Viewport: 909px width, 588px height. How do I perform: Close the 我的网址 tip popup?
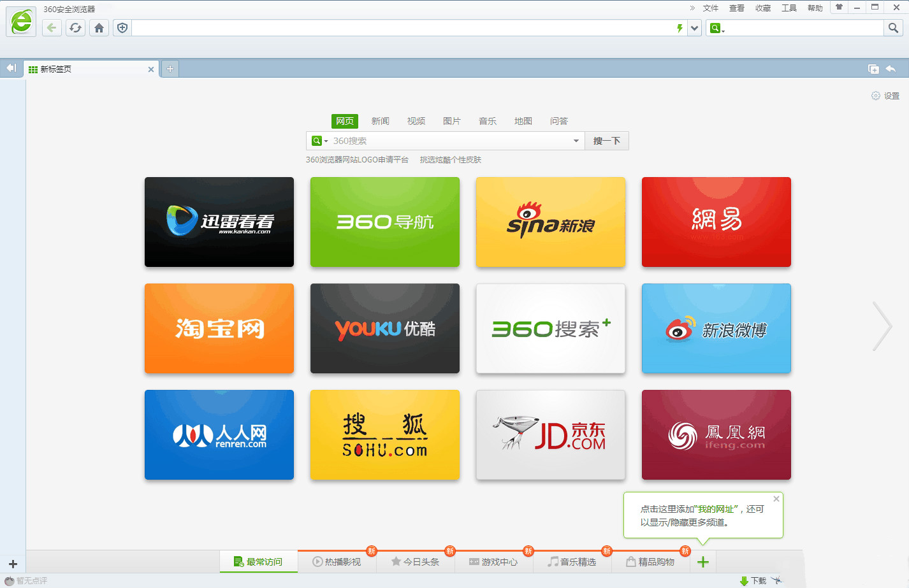tap(776, 499)
